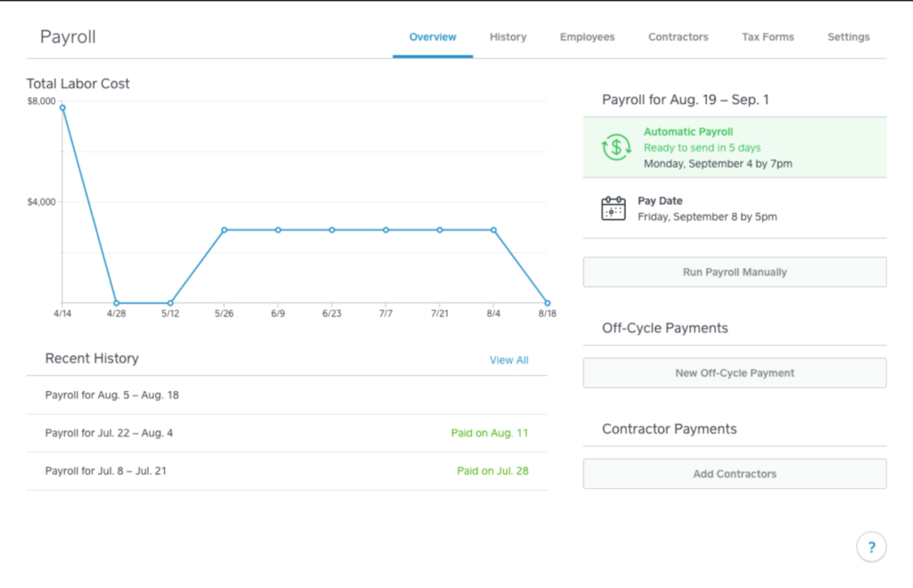
Task: Click the Payroll page heading
Action: coord(67,37)
